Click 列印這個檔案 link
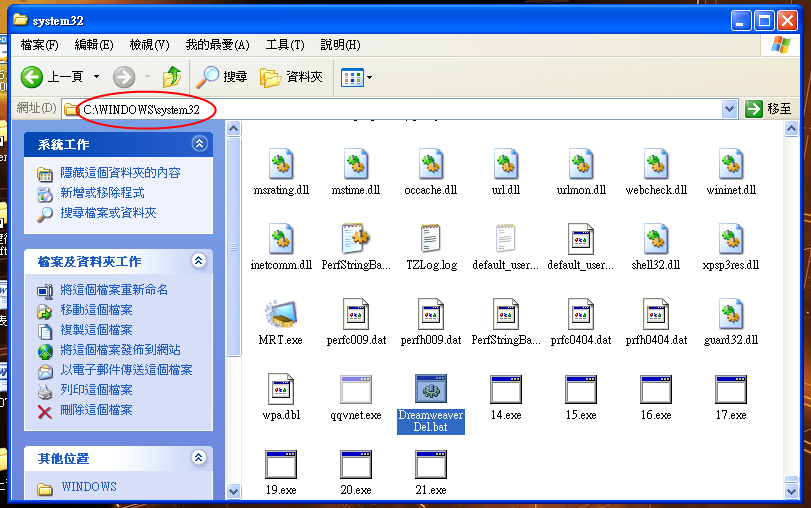811x508 pixels. coord(96,390)
